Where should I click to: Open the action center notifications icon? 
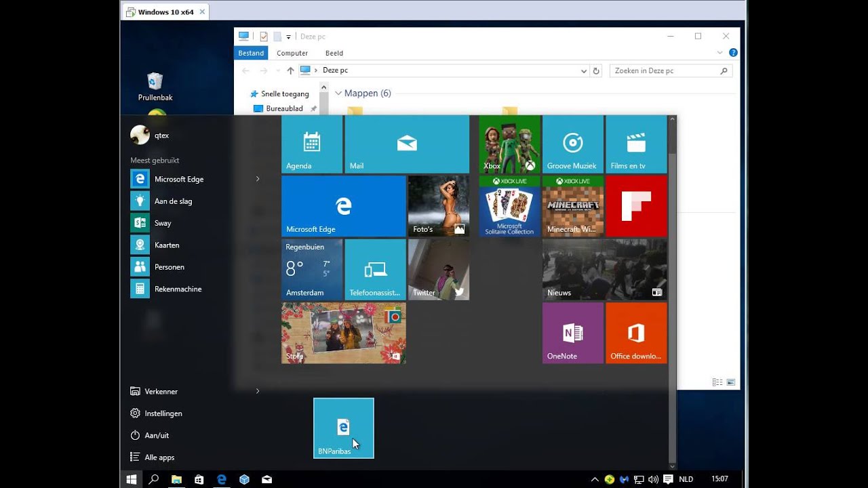(x=668, y=479)
